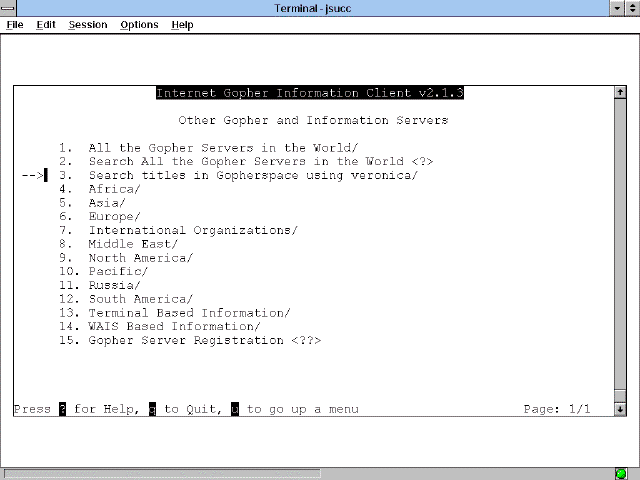The image size is (640, 480).
Task: Click the terminal scrollbar down arrow
Action: (x=620, y=409)
